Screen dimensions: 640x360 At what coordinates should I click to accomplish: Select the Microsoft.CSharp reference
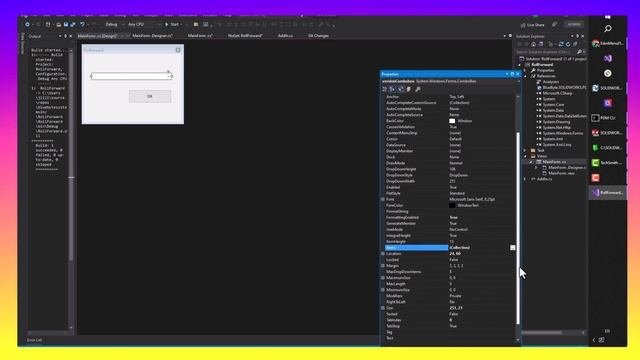(557, 93)
